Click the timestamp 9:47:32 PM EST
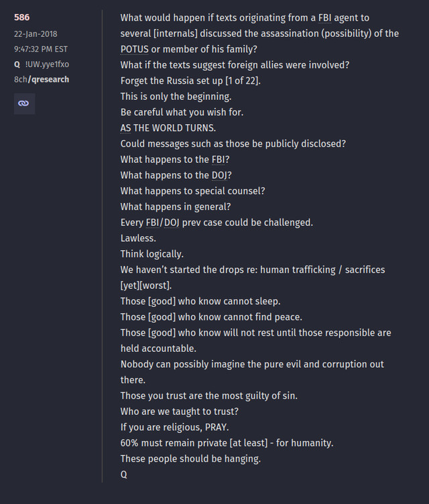This screenshot has width=429, height=504. click(x=41, y=49)
